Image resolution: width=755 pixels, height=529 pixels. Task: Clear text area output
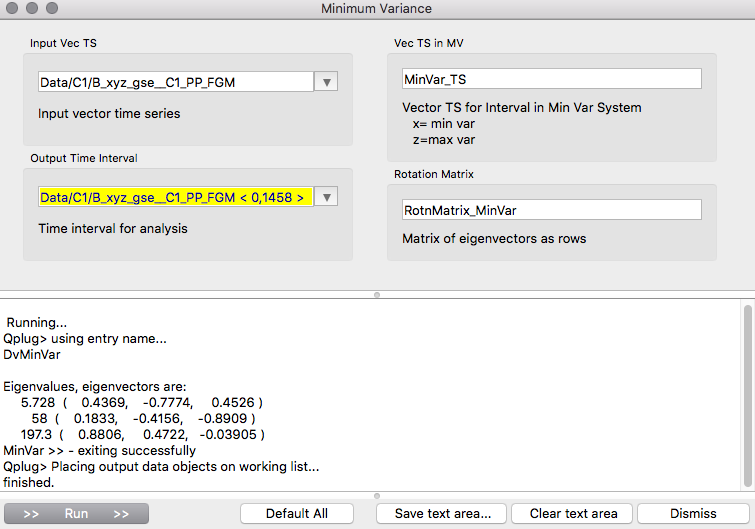pyautogui.click(x=566, y=513)
